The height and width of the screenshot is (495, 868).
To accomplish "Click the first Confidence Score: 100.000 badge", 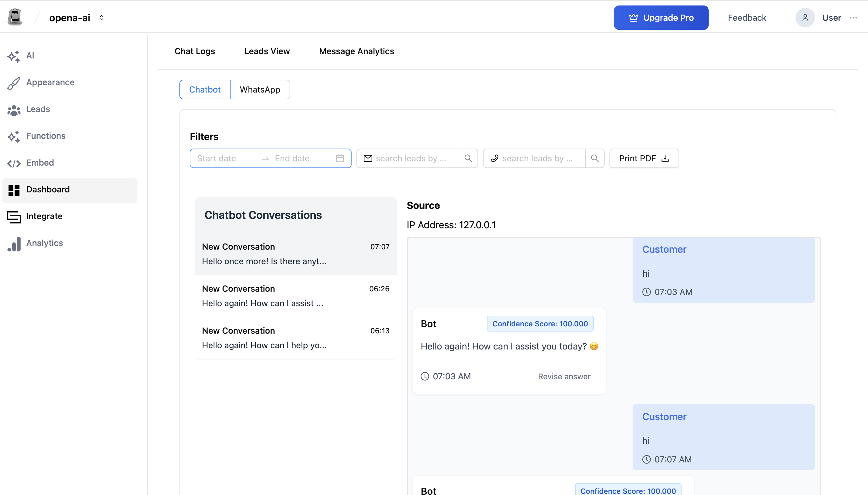I will [x=540, y=324].
